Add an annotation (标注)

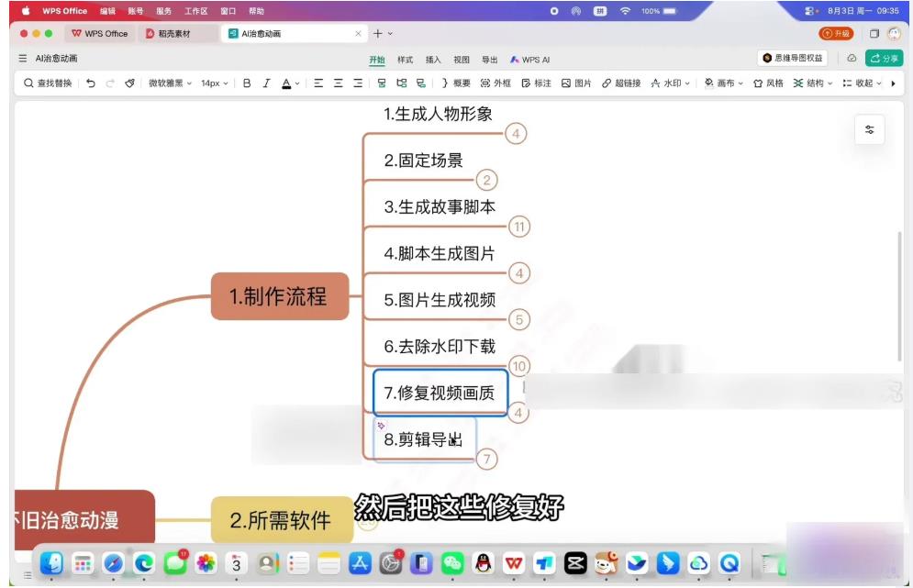pos(536,83)
